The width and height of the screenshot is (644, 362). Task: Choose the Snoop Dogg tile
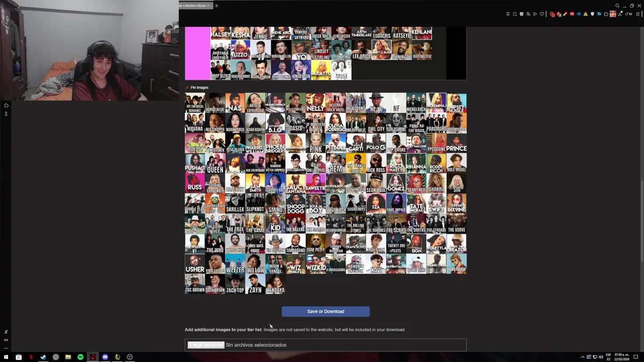(x=296, y=204)
